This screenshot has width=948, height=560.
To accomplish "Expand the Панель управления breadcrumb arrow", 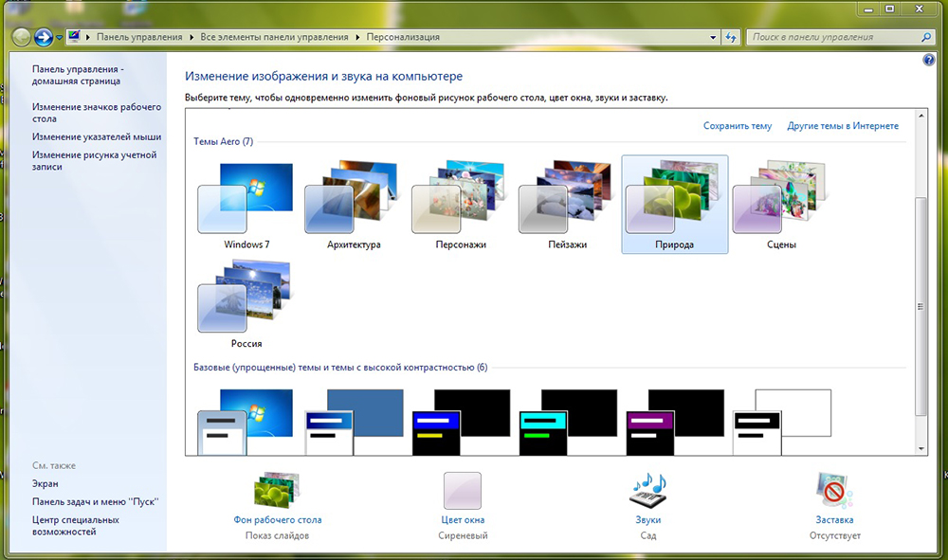I will (191, 37).
